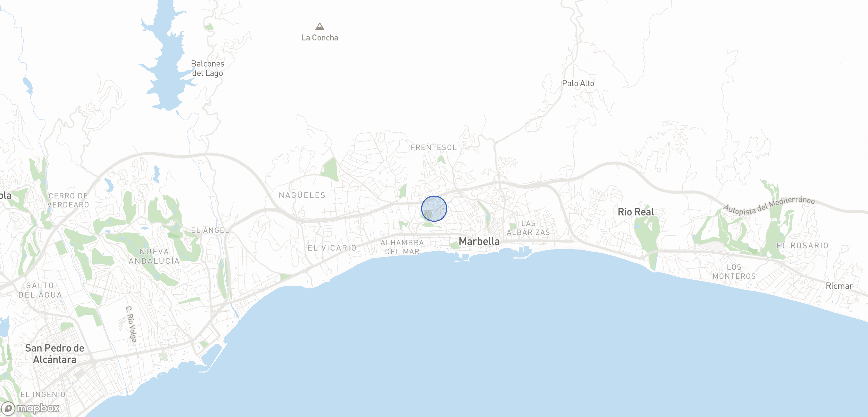This screenshot has width=868, height=417.
Task: Open the Mapbox logo link
Action: pyautogui.click(x=31, y=408)
